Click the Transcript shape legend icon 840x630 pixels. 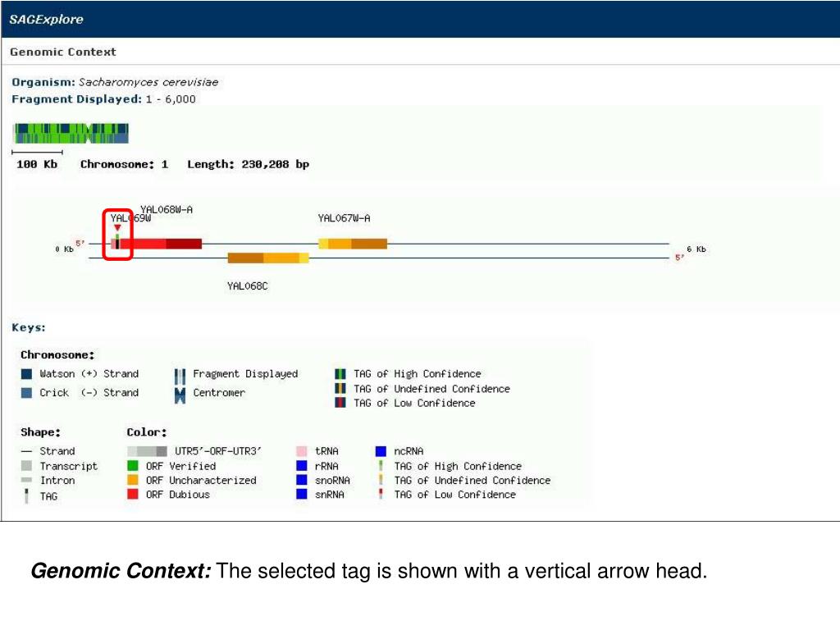26,466
